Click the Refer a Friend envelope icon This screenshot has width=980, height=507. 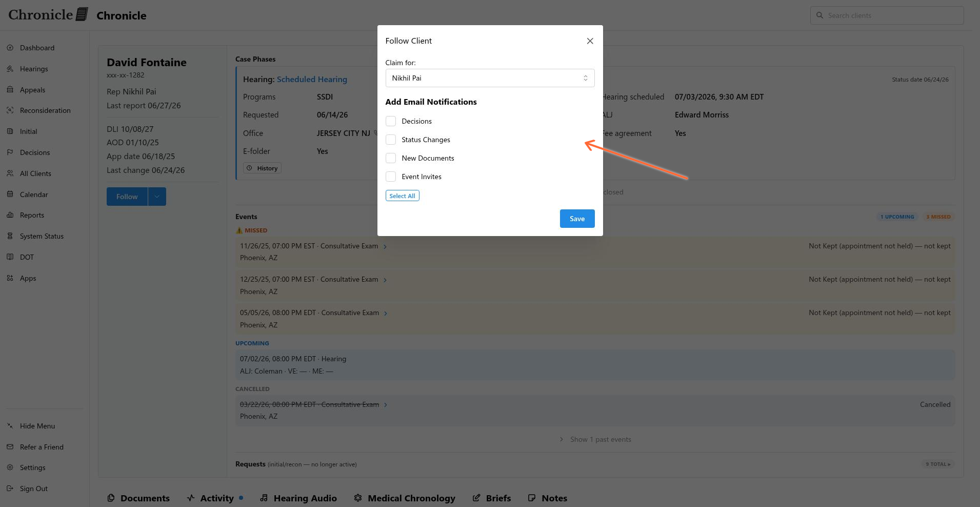pos(10,447)
